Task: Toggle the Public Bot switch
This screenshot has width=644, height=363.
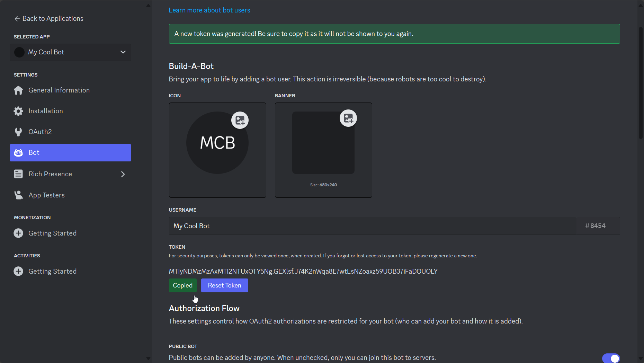Action: tap(611, 358)
